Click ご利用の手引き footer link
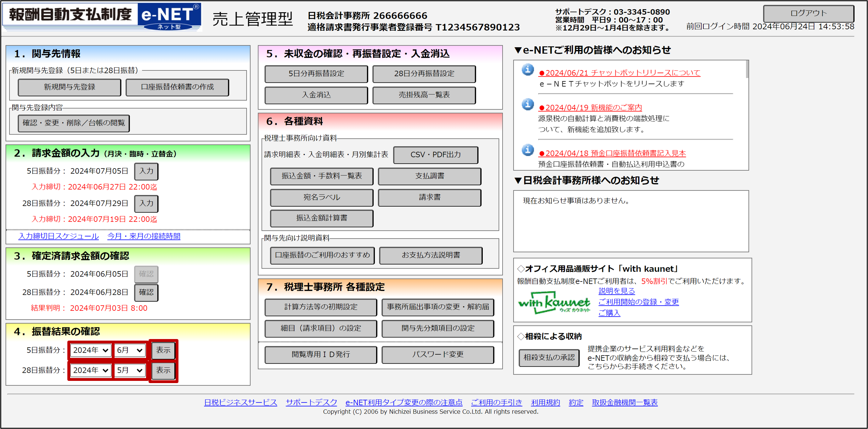The image size is (868, 429). [496, 402]
